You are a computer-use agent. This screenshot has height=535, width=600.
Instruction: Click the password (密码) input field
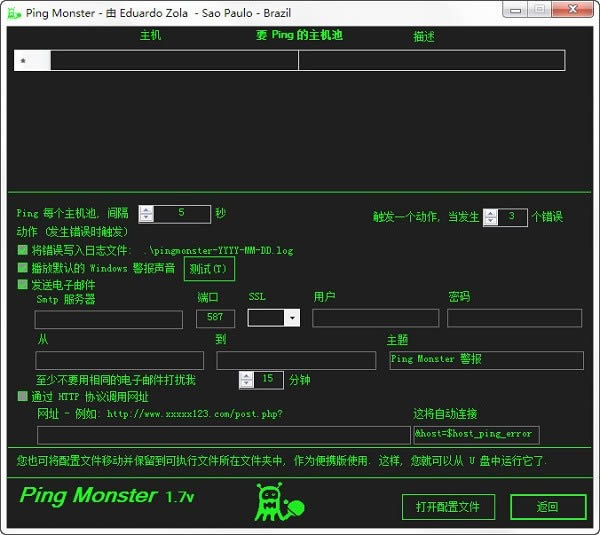tap(514, 318)
